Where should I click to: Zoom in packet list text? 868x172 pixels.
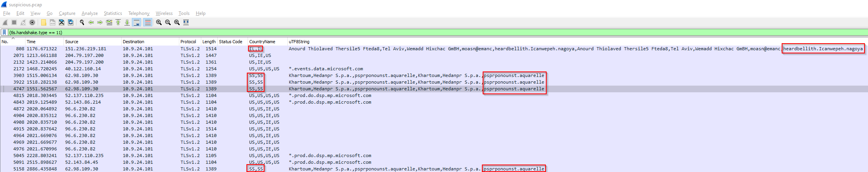pos(159,22)
